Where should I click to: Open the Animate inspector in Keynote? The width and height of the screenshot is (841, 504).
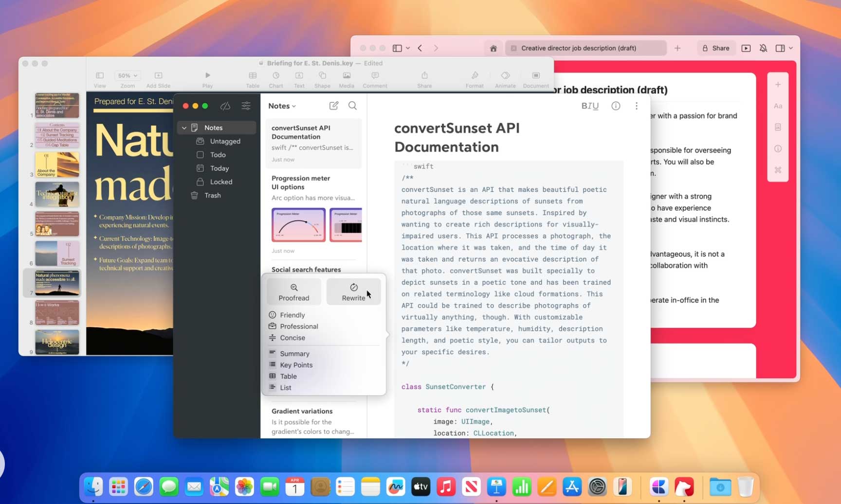505,80
